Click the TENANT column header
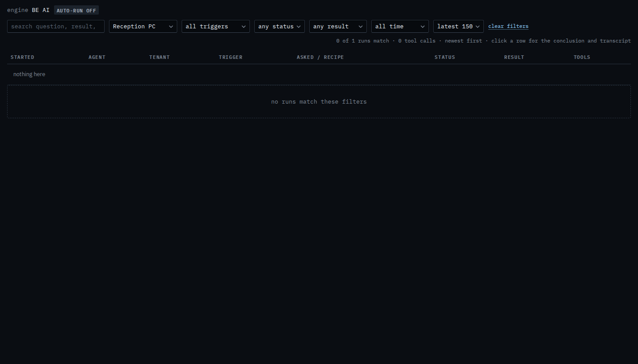Image resolution: width=638 pixels, height=364 pixels. [159, 57]
